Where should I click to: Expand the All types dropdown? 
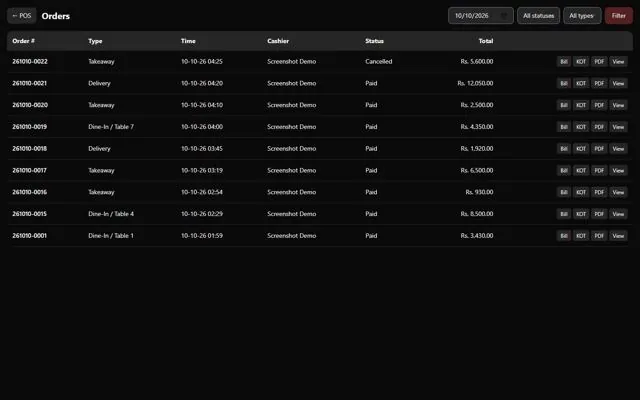(x=582, y=16)
